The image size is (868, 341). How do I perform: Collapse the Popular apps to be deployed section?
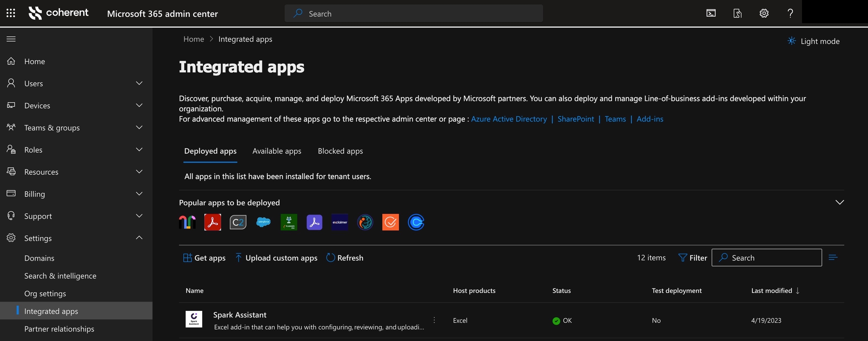839,203
